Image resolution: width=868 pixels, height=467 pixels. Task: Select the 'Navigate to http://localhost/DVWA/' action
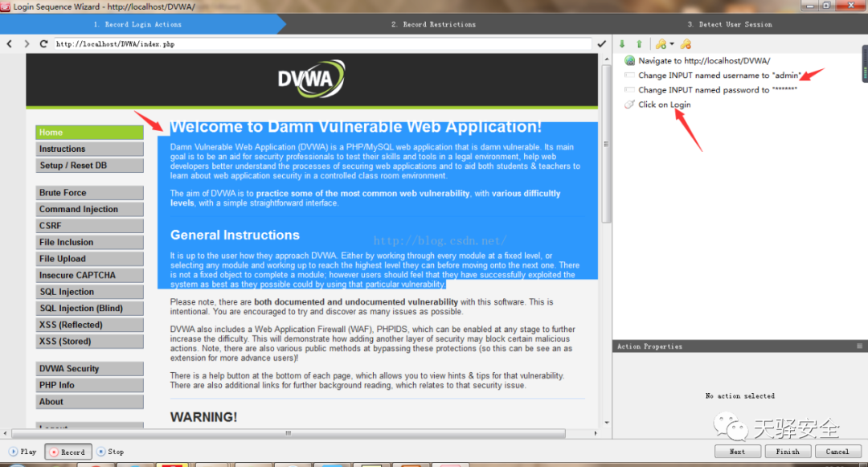coord(703,61)
